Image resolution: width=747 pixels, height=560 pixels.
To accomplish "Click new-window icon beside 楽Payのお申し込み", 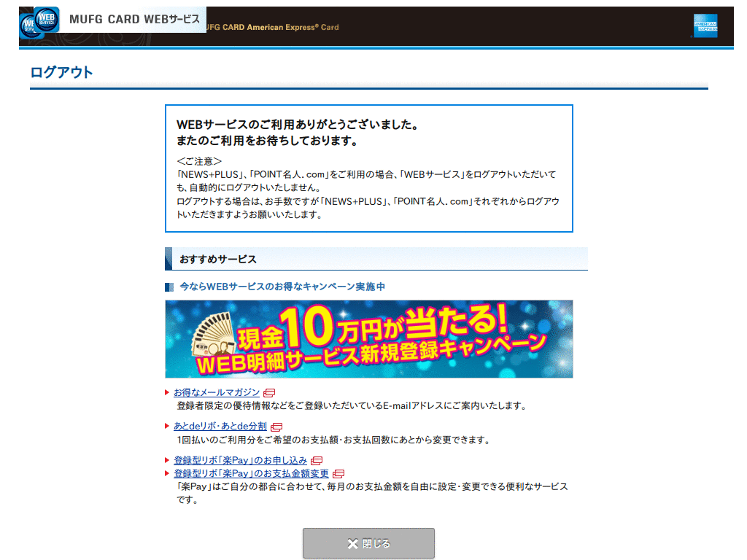I will (x=317, y=461).
